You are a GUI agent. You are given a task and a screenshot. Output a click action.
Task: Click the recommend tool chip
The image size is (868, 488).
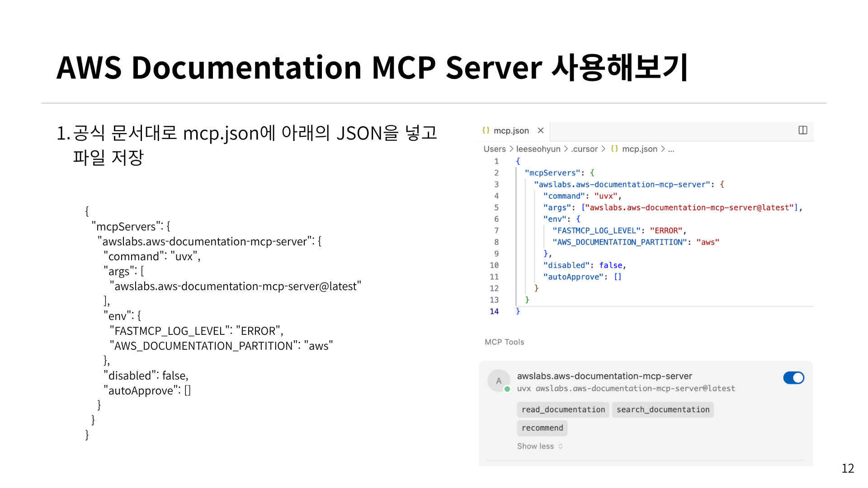pyautogui.click(x=542, y=428)
